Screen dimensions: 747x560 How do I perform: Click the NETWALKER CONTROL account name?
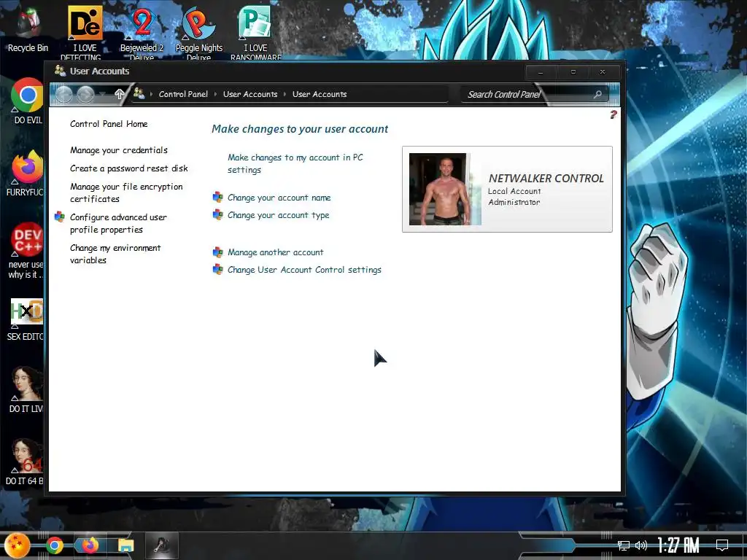click(x=546, y=179)
